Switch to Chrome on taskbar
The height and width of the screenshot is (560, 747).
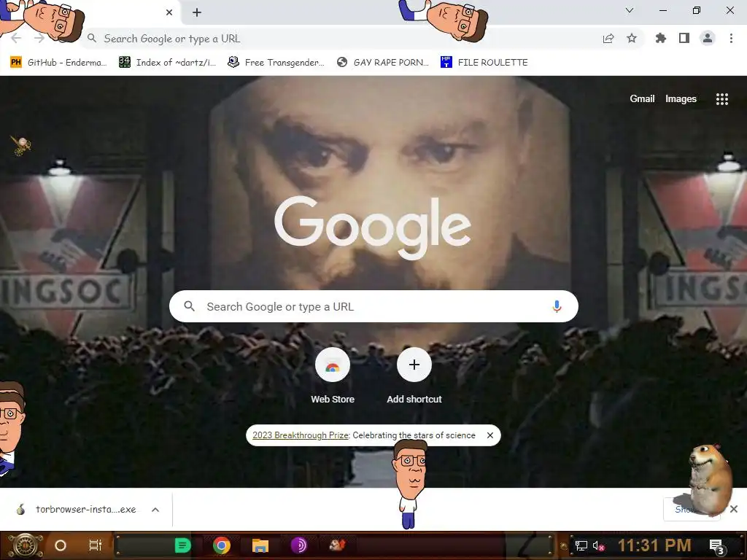click(x=222, y=545)
